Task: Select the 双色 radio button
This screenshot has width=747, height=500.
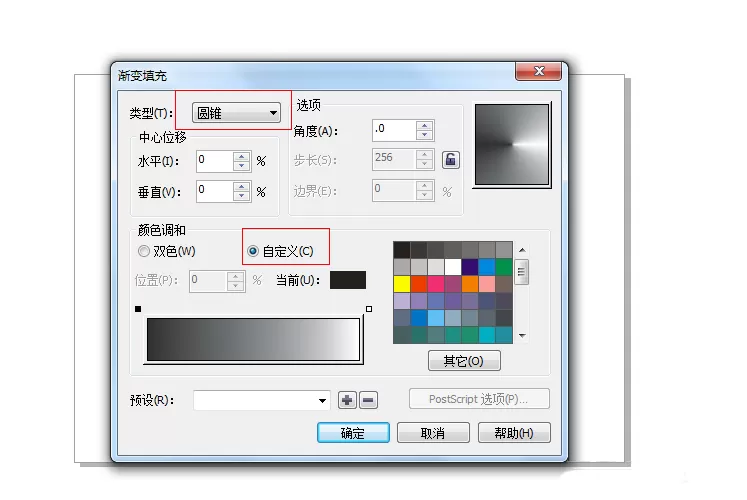Action: (x=144, y=251)
